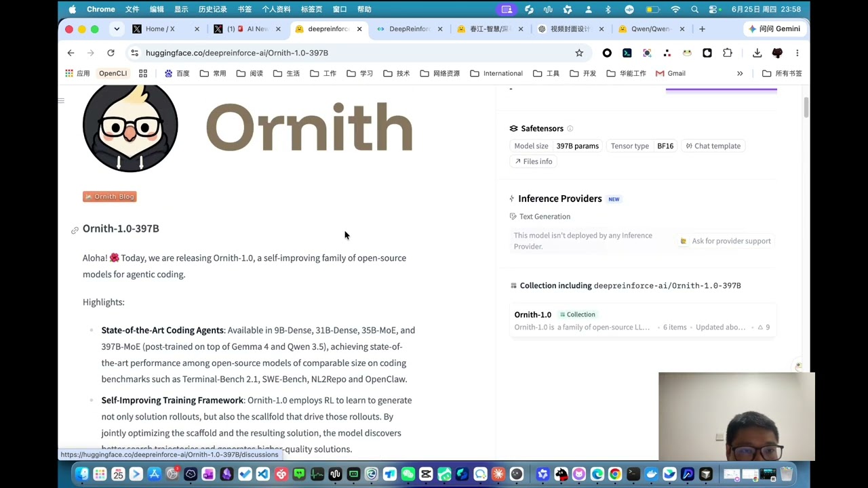The width and height of the screenshot is (868, 488).
Task: Copy heading anchor link icon beside Ornith-1.0-397B
Action: coord(75,230)
